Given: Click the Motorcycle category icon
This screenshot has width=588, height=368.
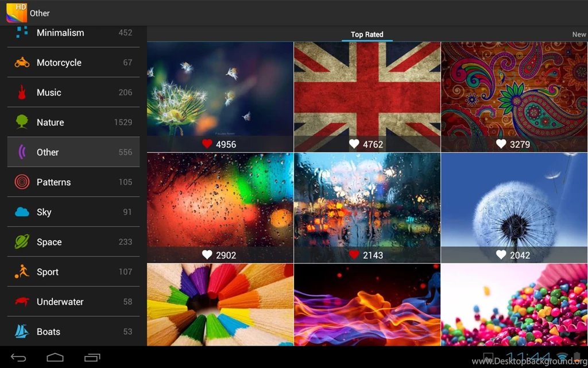Looking at the screenshot, I should (x=21, y=63).
